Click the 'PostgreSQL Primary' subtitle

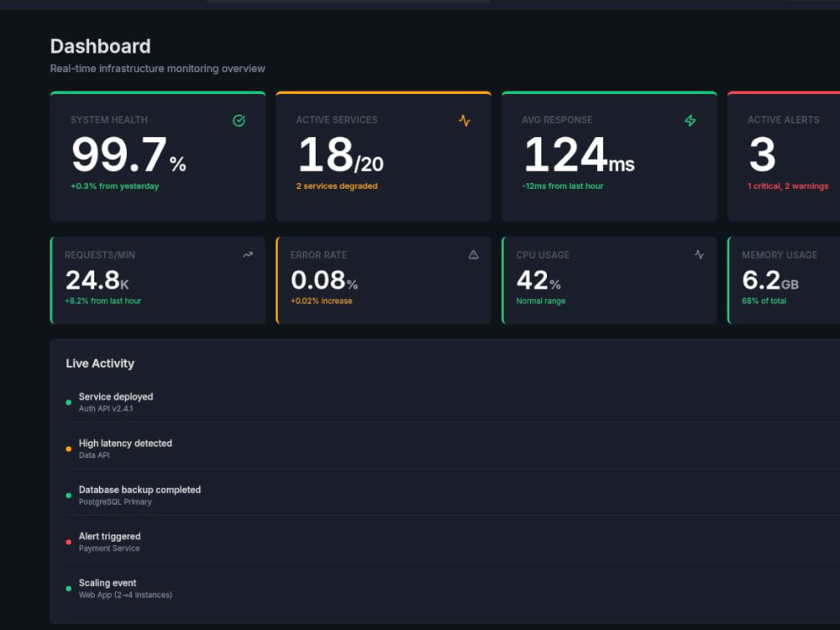(115, 502)
